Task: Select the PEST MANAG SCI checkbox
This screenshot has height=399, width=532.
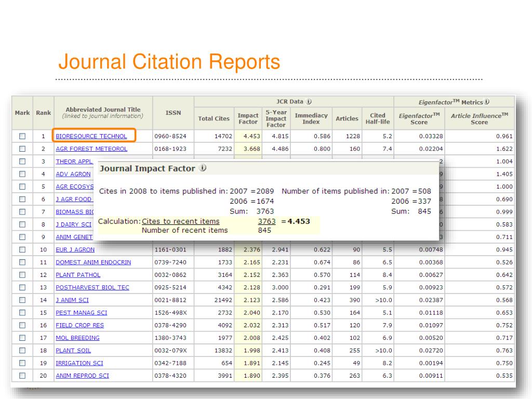Action: coord(22,312)
